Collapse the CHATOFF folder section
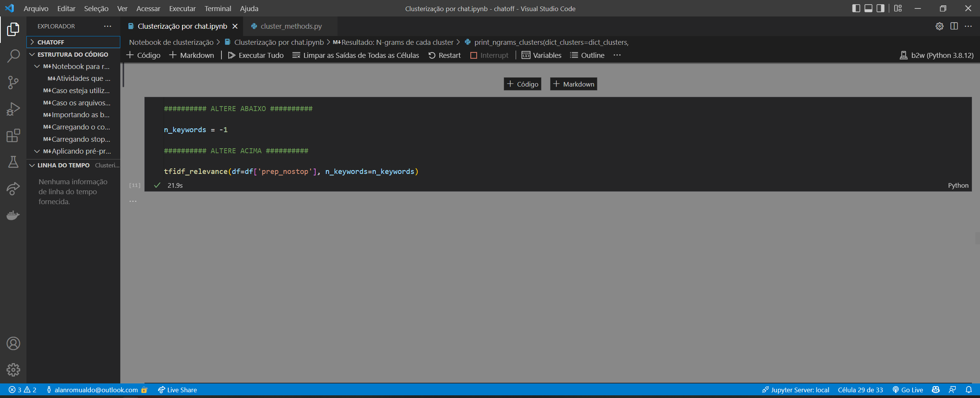This screenshot has height=398, width=980. click(33, 42)
